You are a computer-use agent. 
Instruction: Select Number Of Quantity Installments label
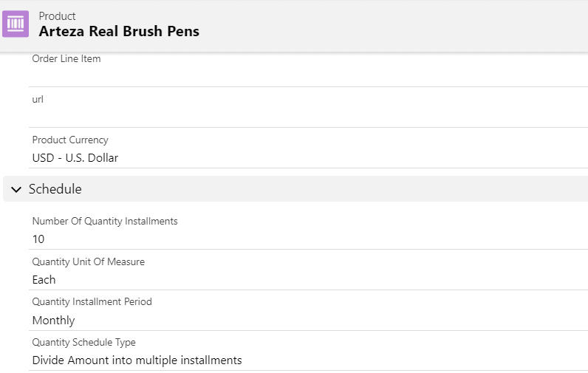pos(105,221)
